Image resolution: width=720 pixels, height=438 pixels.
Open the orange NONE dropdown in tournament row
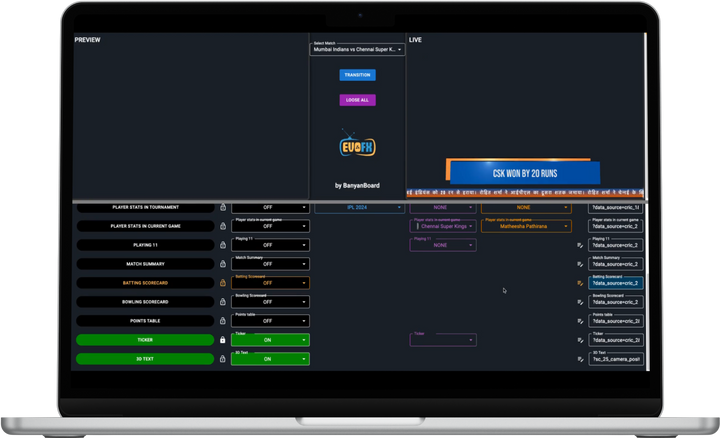pyautogui.click(x=526, y=208)
